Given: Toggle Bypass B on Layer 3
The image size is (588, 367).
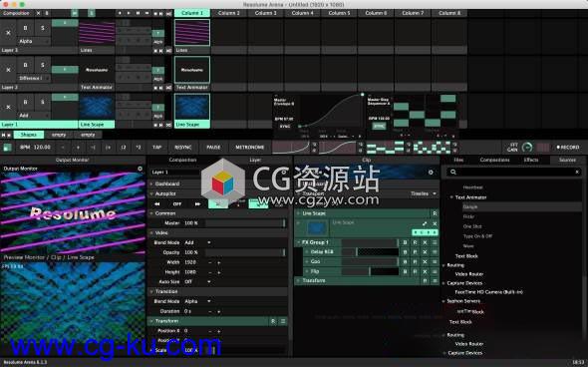Looking at the screenshot, I should tap(25, 28).
